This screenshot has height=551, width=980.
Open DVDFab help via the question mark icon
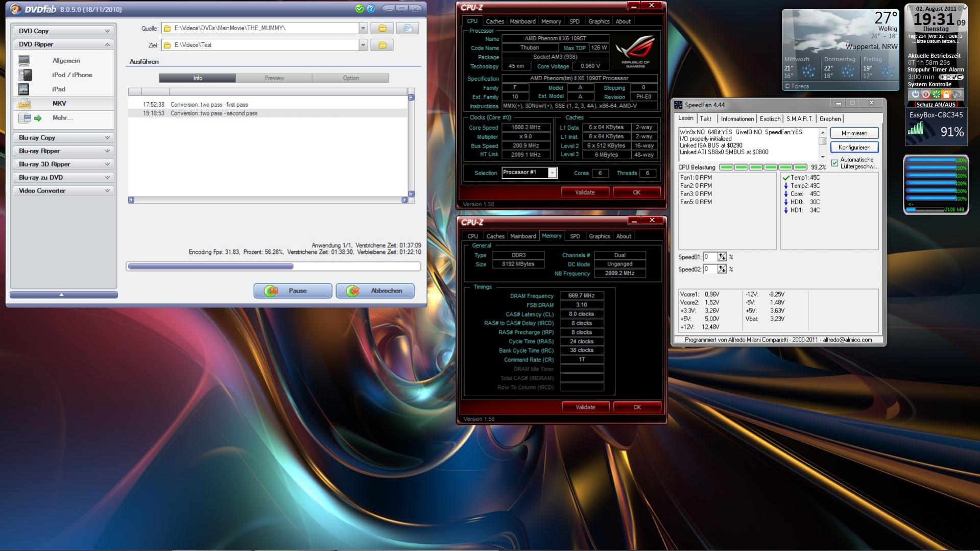point(371,9)
